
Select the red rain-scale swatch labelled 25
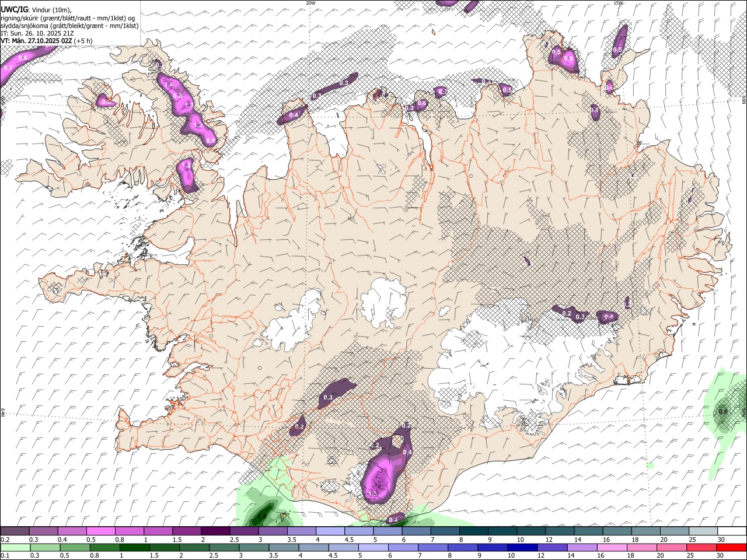[703, 547]
